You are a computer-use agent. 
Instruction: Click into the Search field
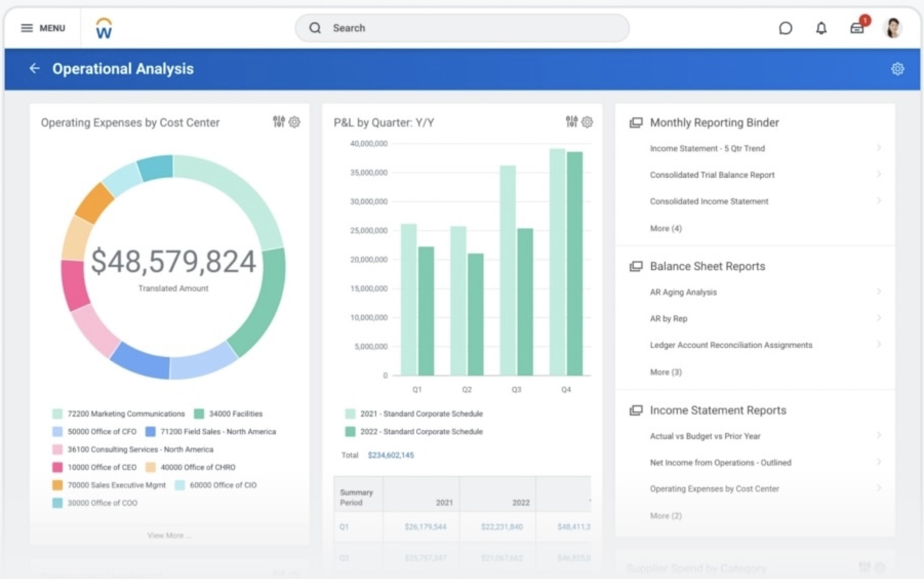coord(461,28)
